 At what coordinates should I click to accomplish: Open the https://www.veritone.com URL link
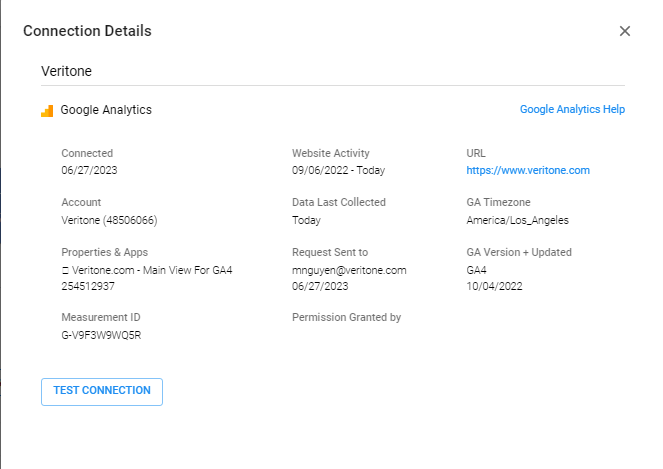point(527,171)
